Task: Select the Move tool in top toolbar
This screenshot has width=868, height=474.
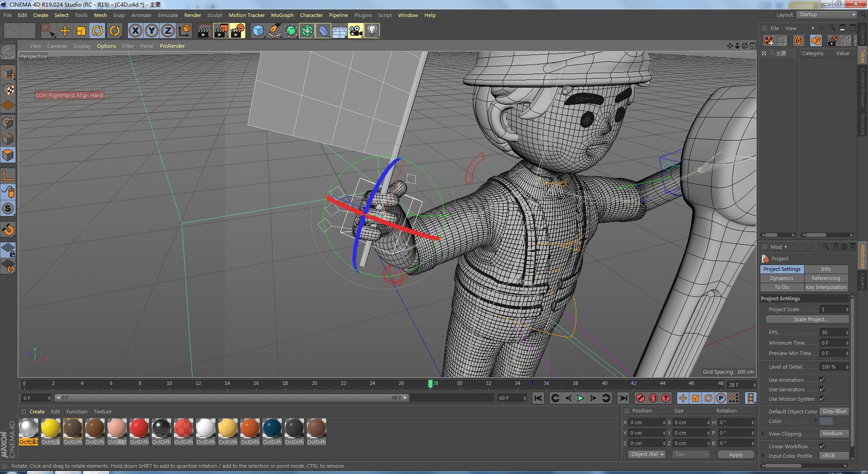Action: point(65,31)
